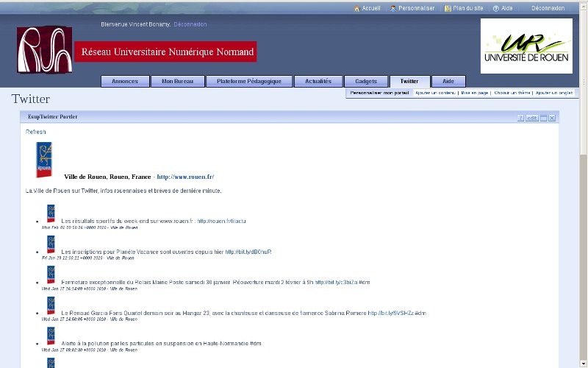Click the portlet help question mark icon
Viewport: 588px width, 368px height.
coord(520,118)
